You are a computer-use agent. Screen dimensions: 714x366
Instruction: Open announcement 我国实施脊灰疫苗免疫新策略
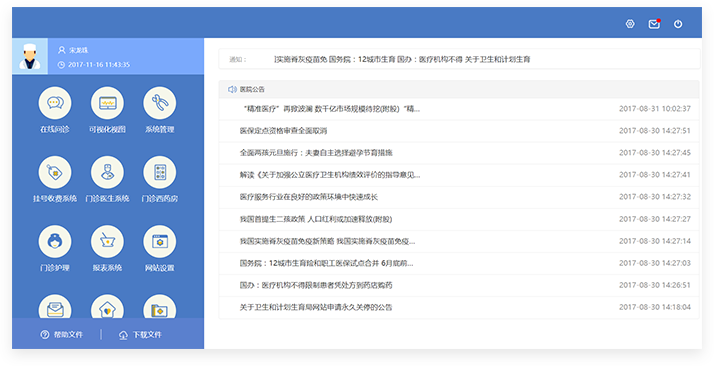(x=327, y=241)
